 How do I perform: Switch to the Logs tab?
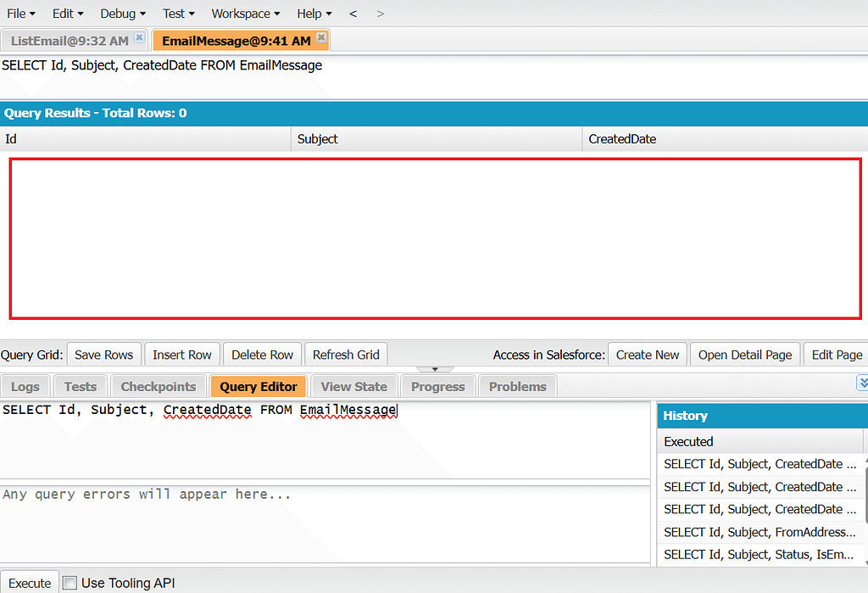(25, 386)
